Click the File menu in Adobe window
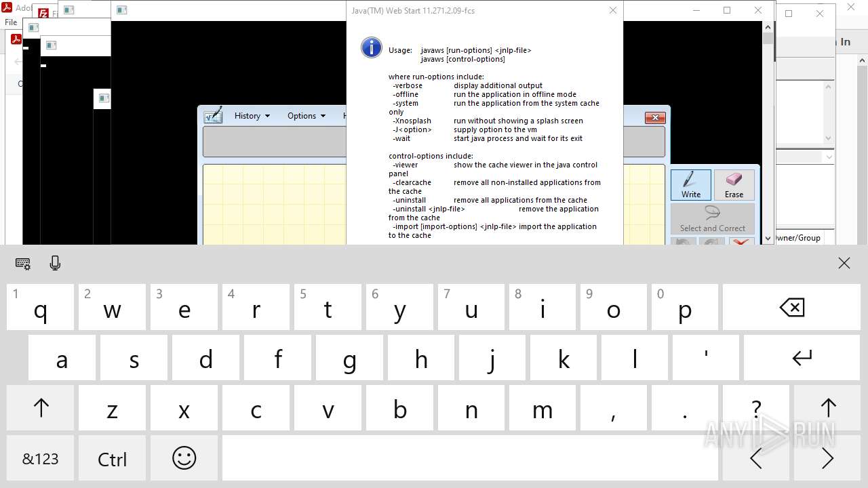Viewport: 868px width, 488px height. [x=11, y=22]
